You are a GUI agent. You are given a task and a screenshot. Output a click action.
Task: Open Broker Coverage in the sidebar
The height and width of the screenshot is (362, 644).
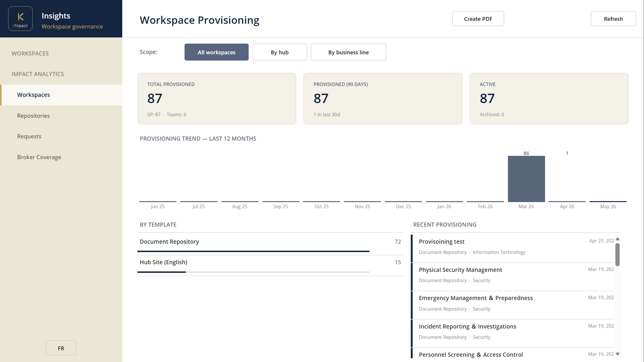point(61,157)
